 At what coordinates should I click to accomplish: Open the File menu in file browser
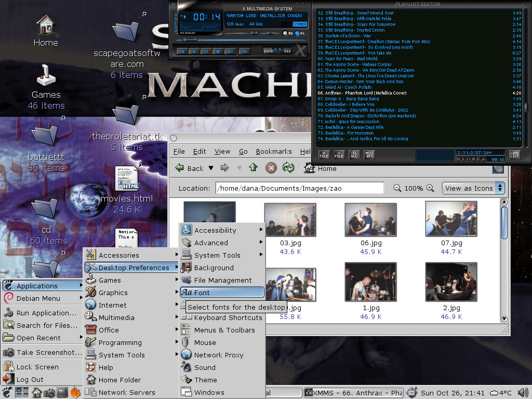pos(179,151)
